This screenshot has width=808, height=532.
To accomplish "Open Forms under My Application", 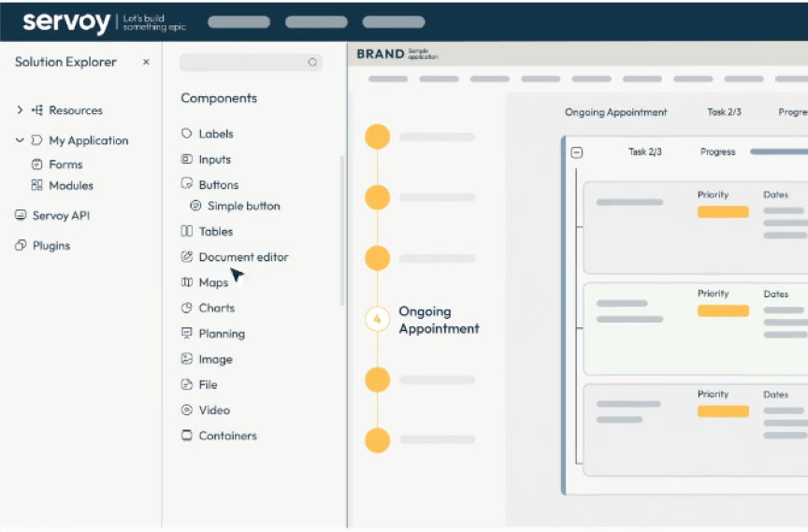I will click(65, 165).
